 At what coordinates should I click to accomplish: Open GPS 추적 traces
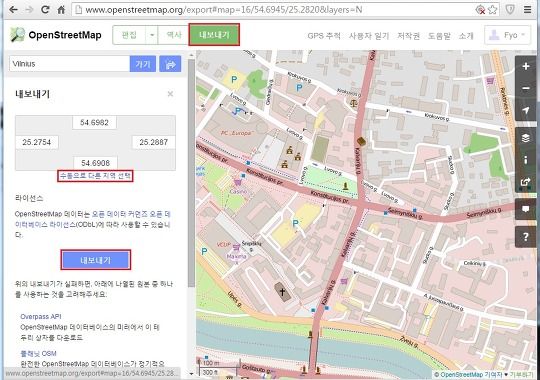[x=324, y=36]
